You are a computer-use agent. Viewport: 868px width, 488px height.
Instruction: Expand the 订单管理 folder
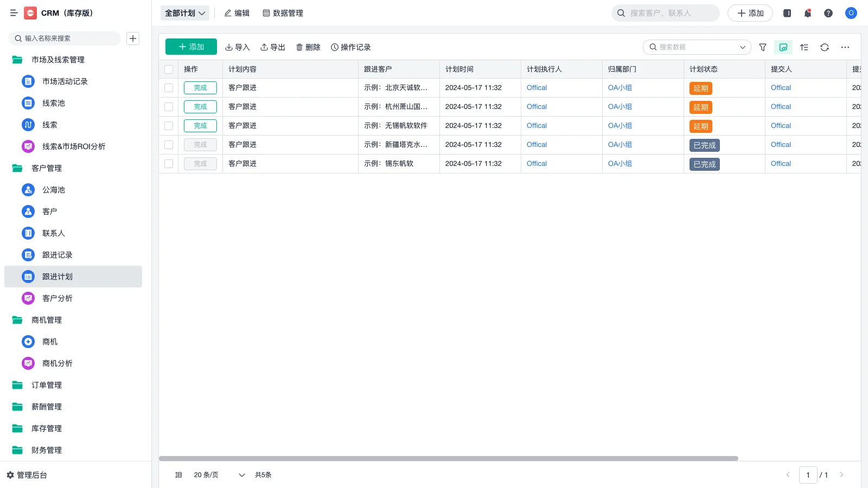(x=47, y=385)
